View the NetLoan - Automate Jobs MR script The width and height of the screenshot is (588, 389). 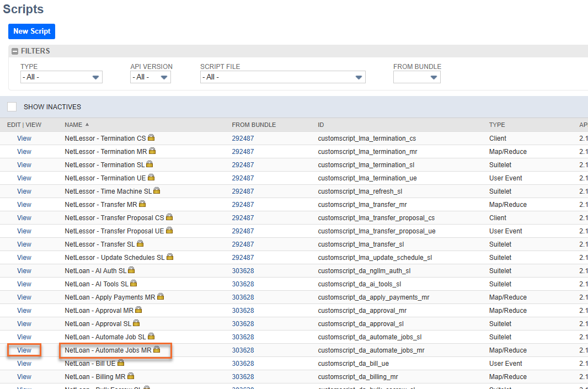(x=24, y=350)
